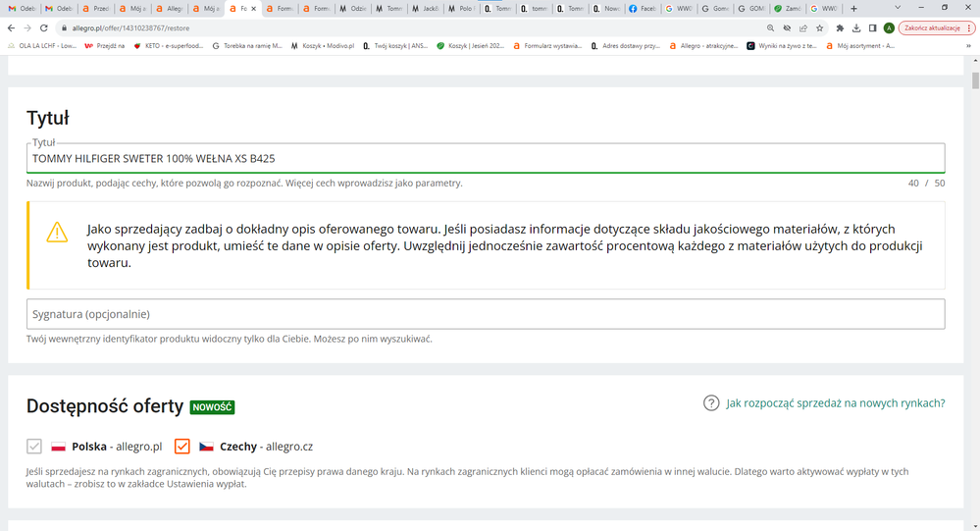Bookmark this page with the star icon

tap(819, 28)
